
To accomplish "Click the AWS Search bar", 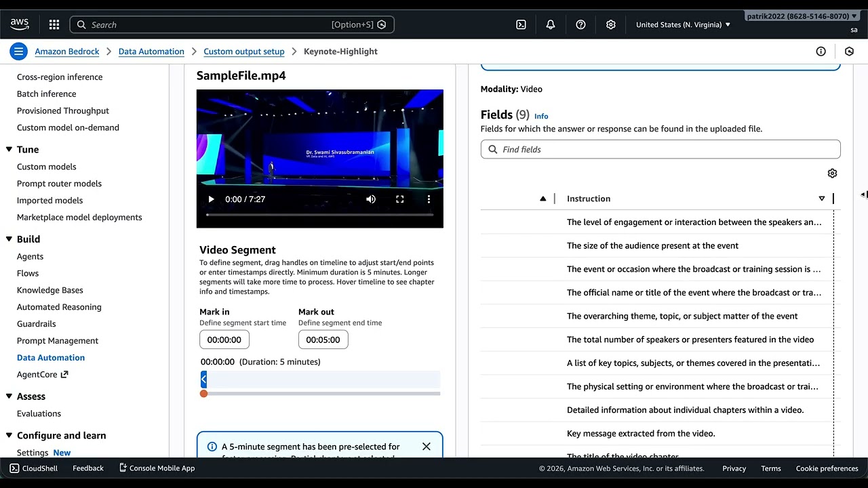I will (232, 24).
